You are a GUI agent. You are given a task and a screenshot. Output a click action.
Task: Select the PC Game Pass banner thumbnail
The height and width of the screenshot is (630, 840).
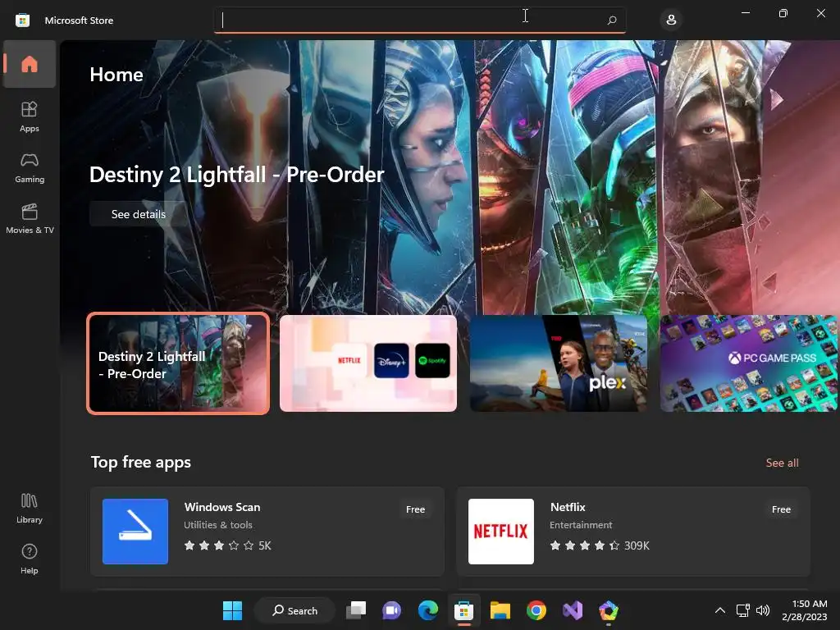click(x=748, y=363)
